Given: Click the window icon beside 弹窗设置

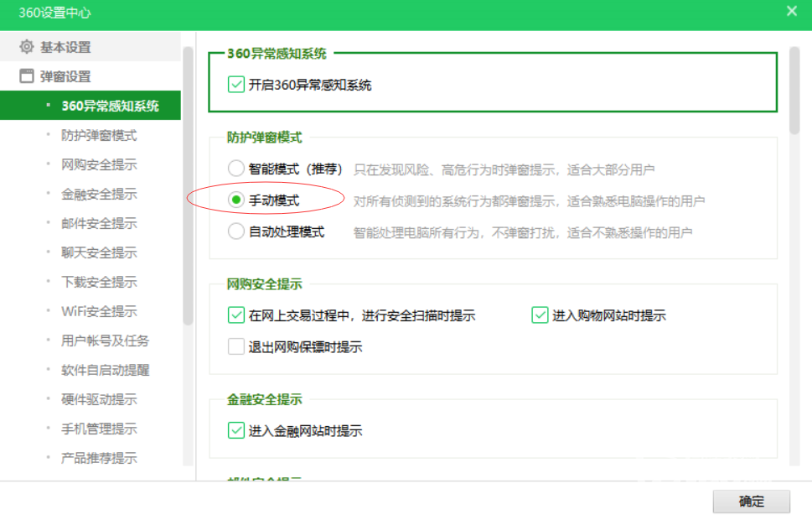Looking at the screenshot, I should pyautogui.click(x=27, y=76).
